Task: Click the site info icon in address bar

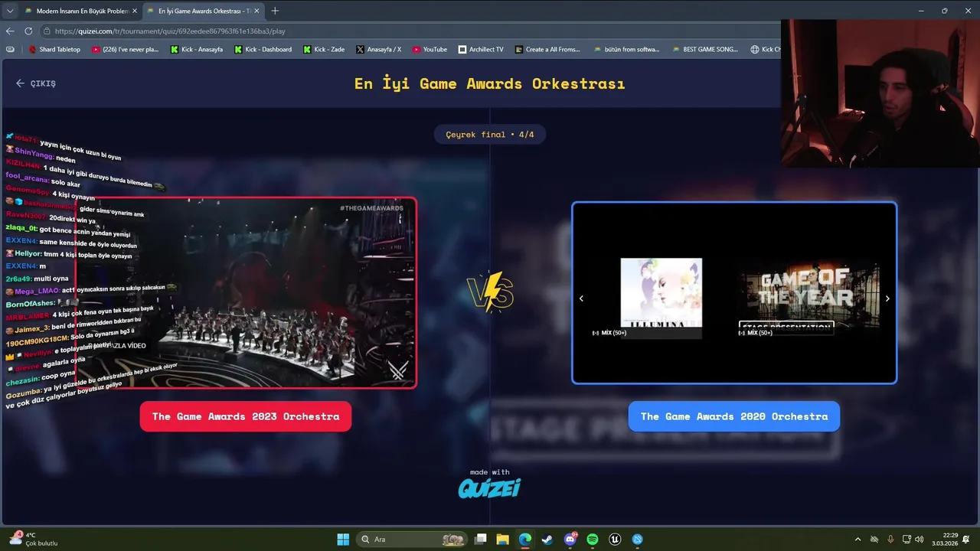Action: click(47, 31)
